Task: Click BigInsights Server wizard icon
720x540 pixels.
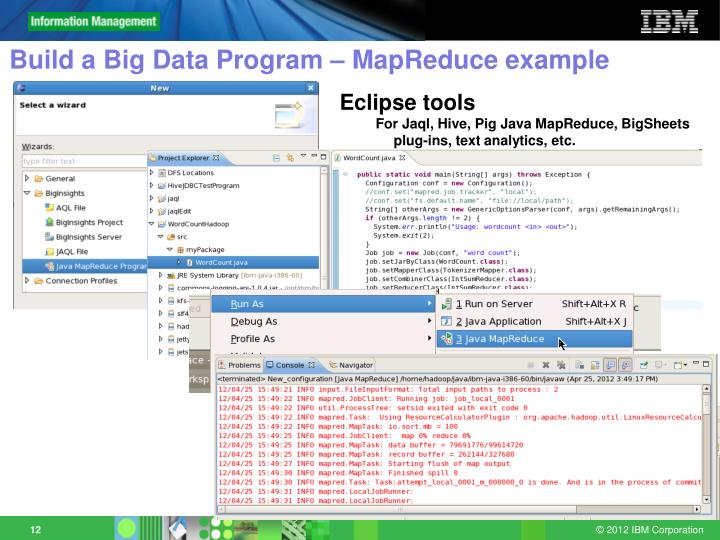Action: coord(50,237)
